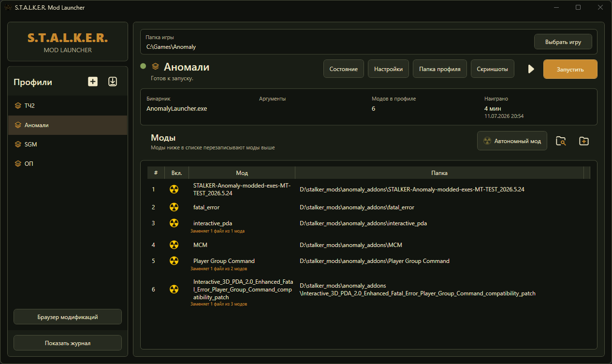Sort by the # column header
Viewport: 612px width, 364px height.
156,173
